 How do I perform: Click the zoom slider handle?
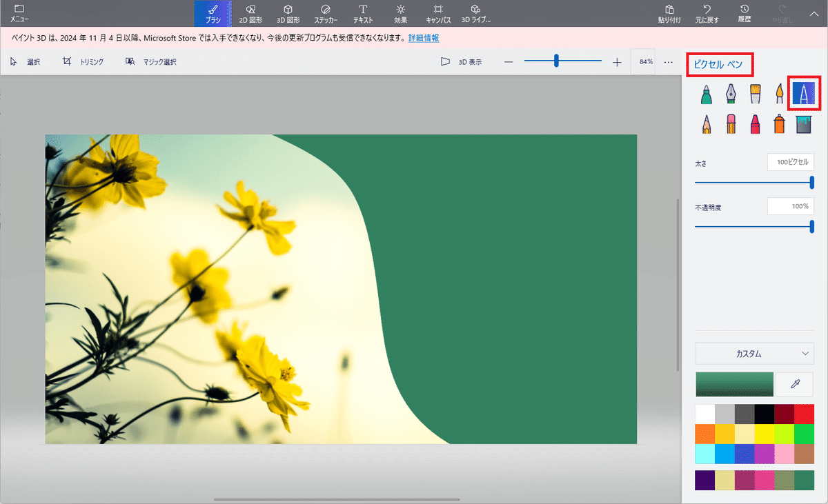tap(556, 61)
